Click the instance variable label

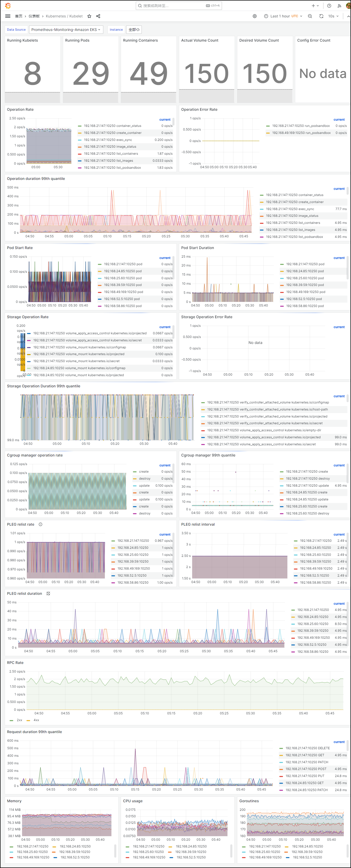116,30
